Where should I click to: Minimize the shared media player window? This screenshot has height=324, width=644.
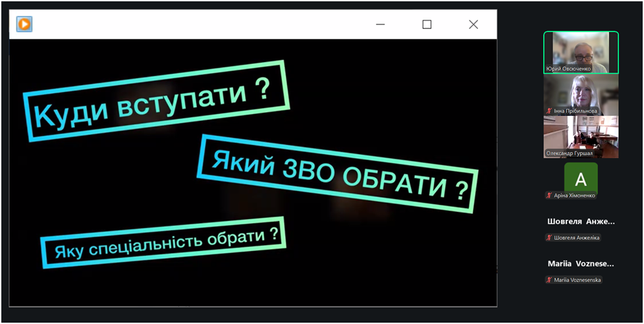tap(381, 24)
